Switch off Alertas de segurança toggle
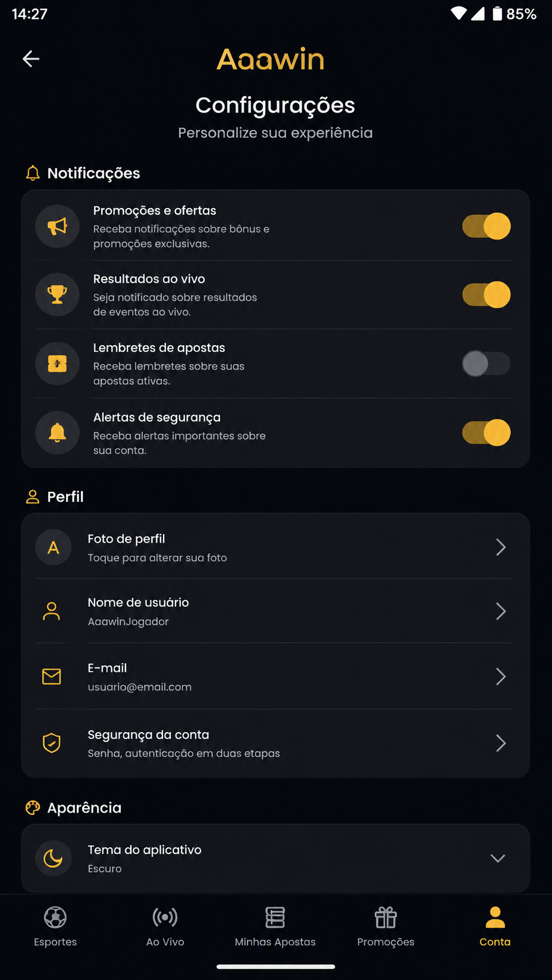Image resolution: width=552 pixels, height=980 pixels. point(486,433)
